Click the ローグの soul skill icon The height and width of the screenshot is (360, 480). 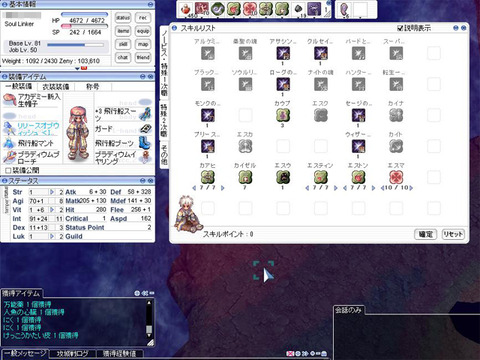click(x=283, y=84)
